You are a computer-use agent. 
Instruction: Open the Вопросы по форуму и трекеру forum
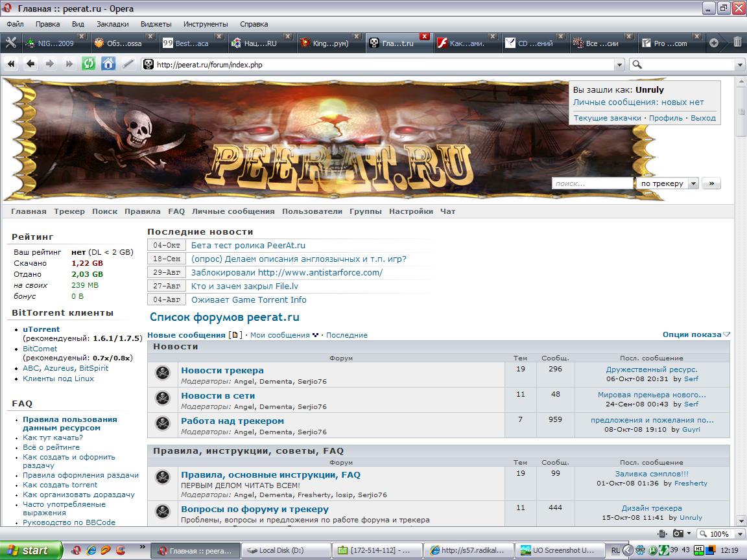[255, 509]
